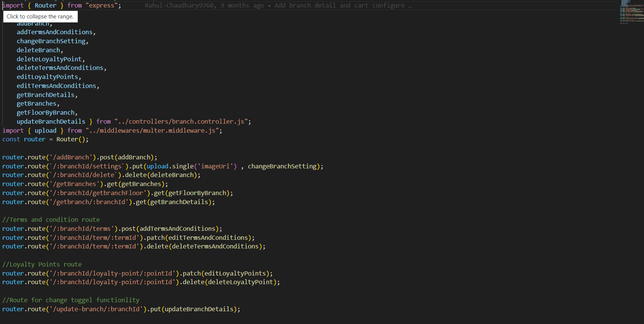
Task: Click the '//Terms and condition route' comment
Action: pyautogui.click(x=51, y=220)
